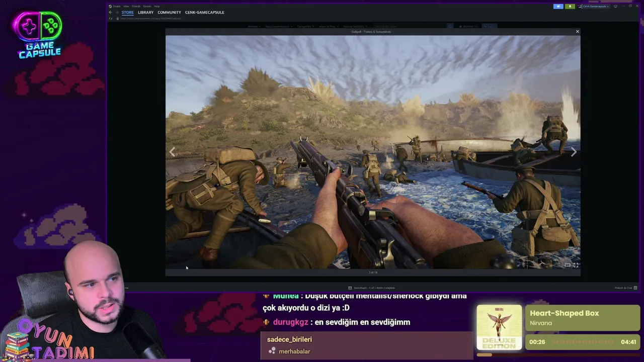The width and height of the screenshot is (644, 362).
Task: Open Friends & Chat
Action: [x=626, y=288]
